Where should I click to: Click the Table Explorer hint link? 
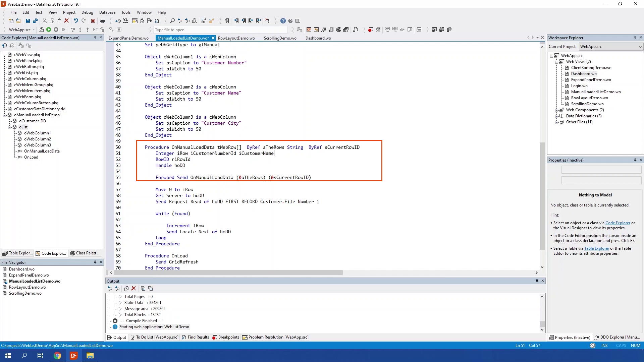pos(596,248)
